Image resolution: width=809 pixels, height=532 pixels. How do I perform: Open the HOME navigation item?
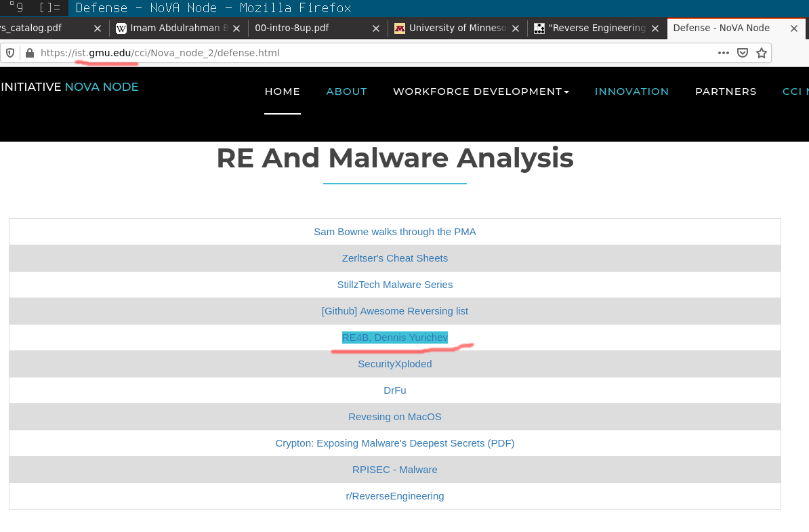283,91
